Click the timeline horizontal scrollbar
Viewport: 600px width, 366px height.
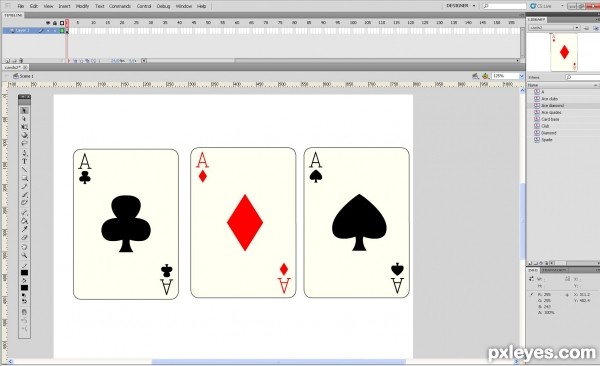tap(331, 60)
